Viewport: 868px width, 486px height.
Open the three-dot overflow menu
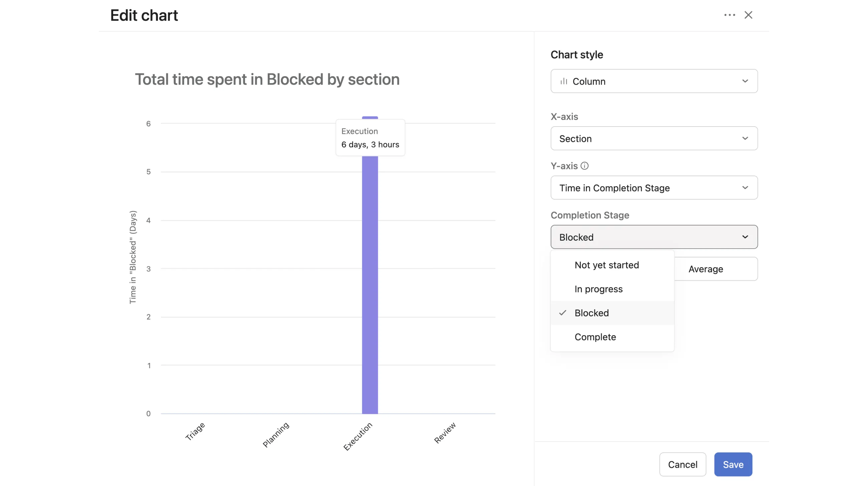(x=729, y=15)
